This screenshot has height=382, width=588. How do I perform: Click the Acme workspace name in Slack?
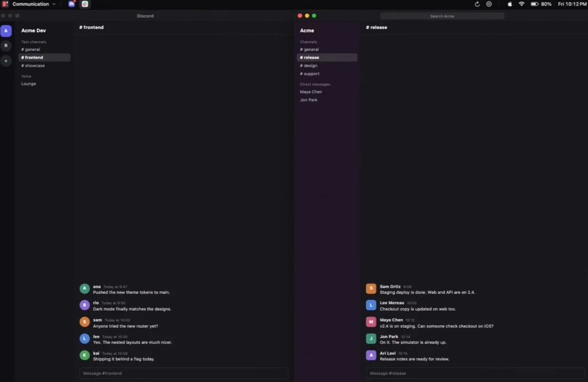307,30
